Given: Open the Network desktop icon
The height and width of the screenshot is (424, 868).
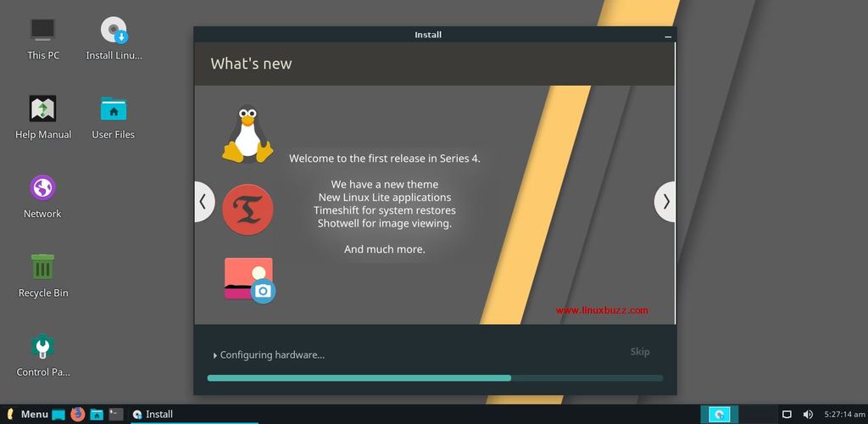Looking at the screenshot, I should [x=42, y=187].
